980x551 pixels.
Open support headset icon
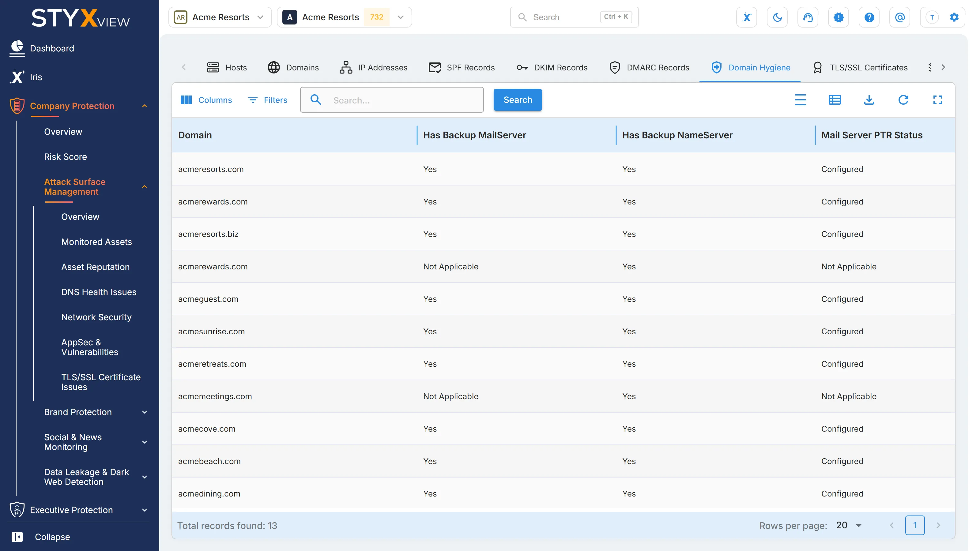pos(808,17)
